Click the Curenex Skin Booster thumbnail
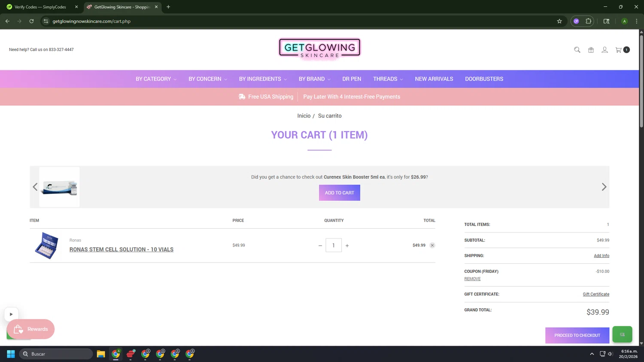Screen dimensions: 644x362 59,187
